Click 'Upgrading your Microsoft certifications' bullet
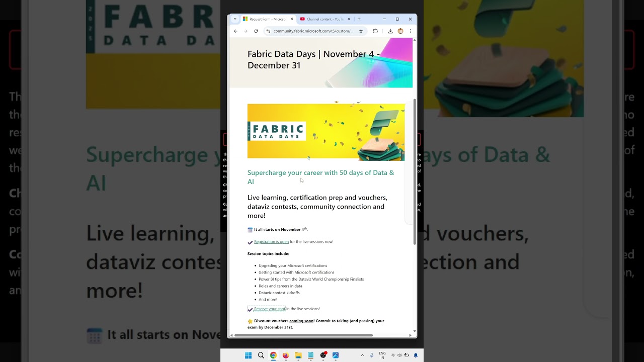This screenshot has height=362, width=644. (x=293, y=265)
